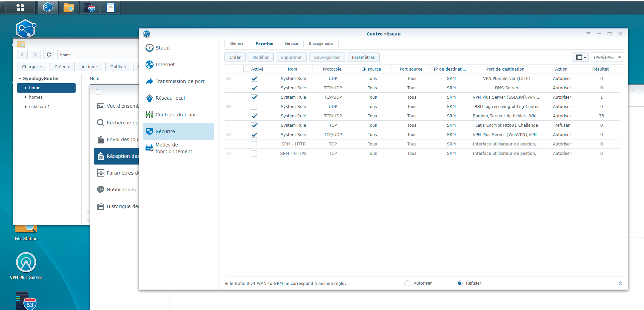The width and height of the screenshot is (644, 310).
Task: Go to Internet settings in sidebar
Action: coord(165,65)
